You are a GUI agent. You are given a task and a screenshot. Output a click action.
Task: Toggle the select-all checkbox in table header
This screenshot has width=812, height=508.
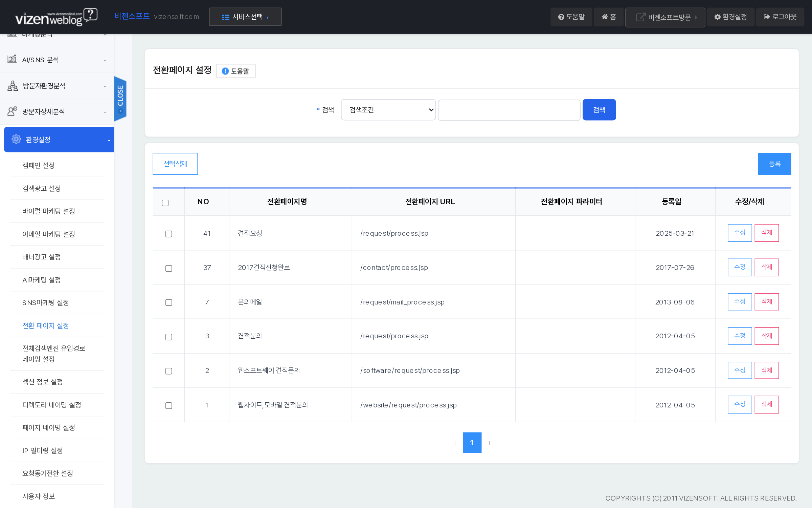tap(165, 203)
